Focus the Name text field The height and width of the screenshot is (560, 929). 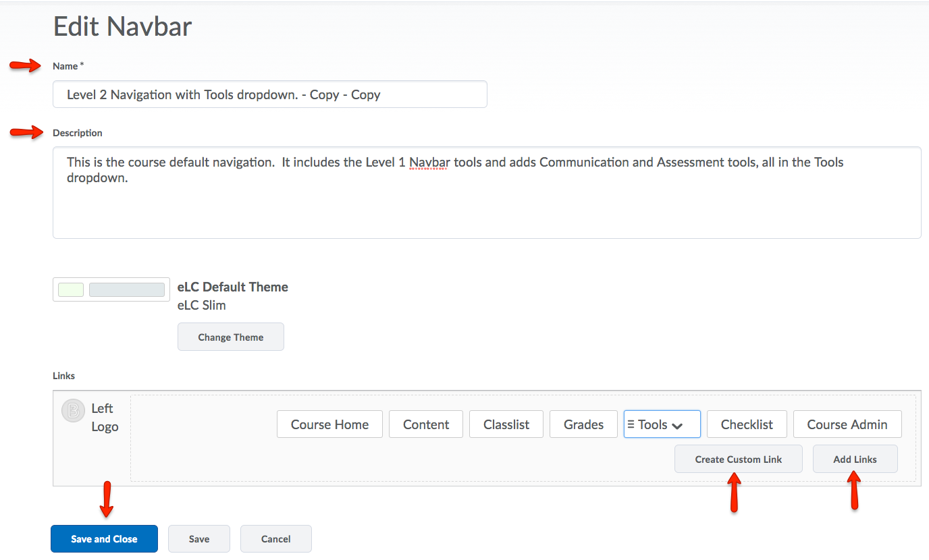pos(270,94)
